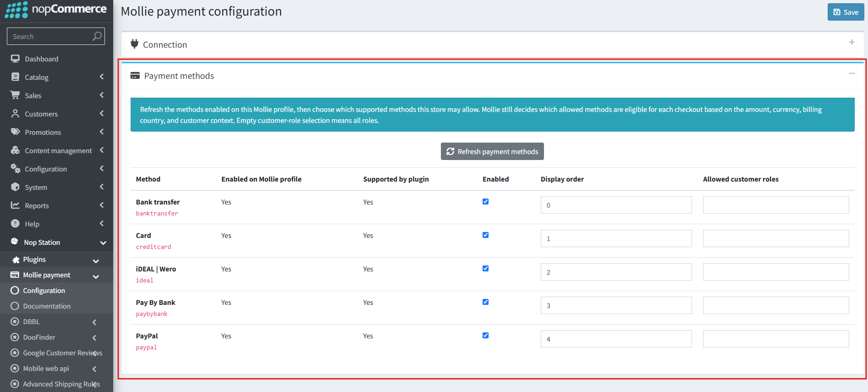The image size is (868, 392).
Task: Click the Payment methods credit card icon
Action: (135, 76)
